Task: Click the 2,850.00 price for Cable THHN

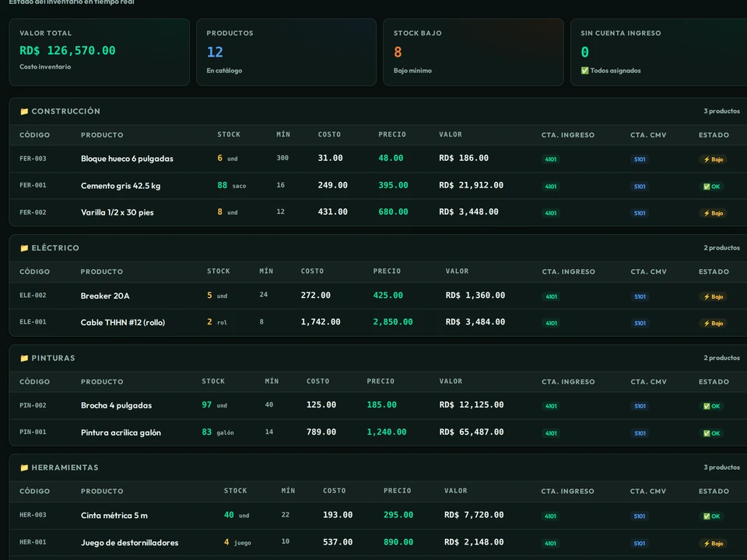Action: [x=393, y=322]
